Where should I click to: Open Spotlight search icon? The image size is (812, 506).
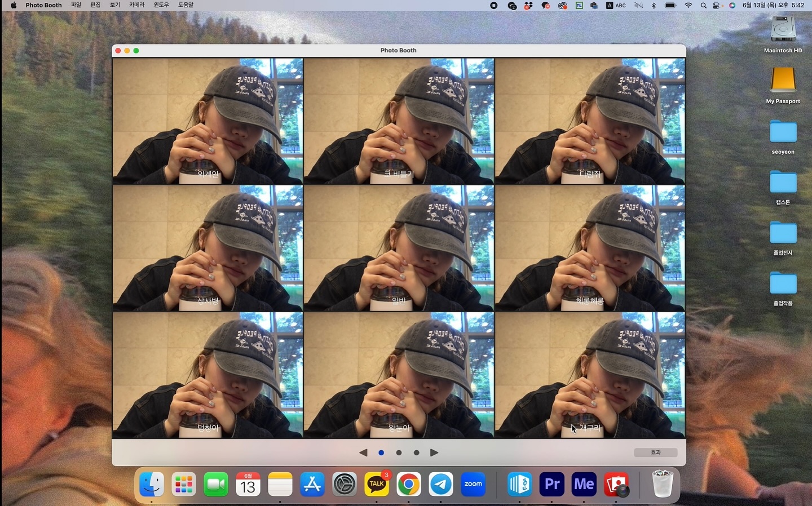click(703, 5)
